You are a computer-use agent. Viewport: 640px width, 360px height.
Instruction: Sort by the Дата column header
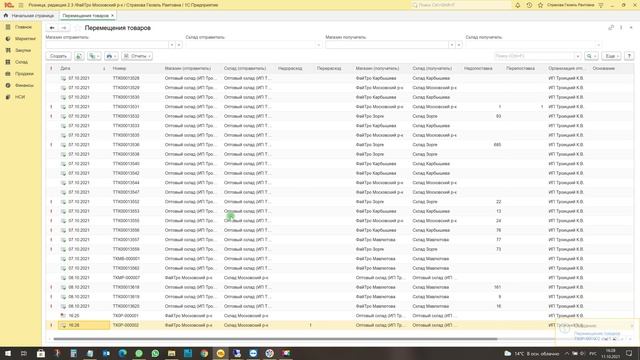83,68
